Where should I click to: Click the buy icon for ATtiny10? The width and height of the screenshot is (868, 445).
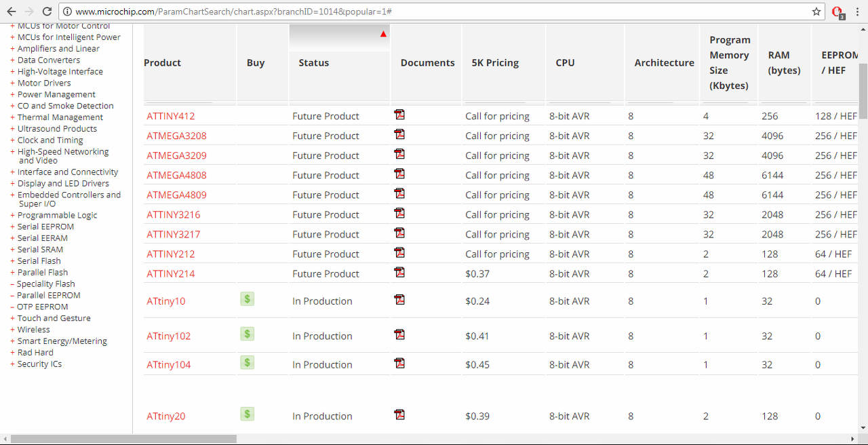click(x=248, y=299)
